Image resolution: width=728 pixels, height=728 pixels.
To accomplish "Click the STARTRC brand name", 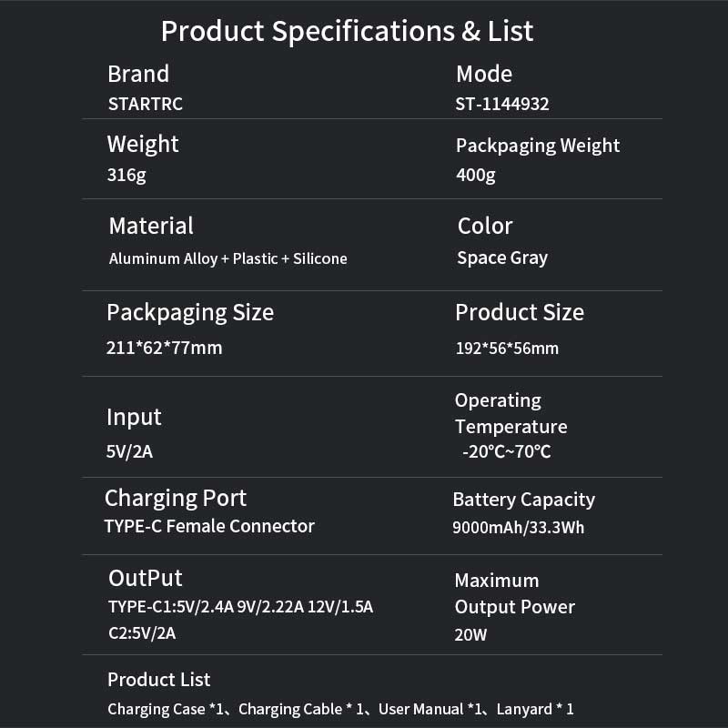I will tap(145, 104).
